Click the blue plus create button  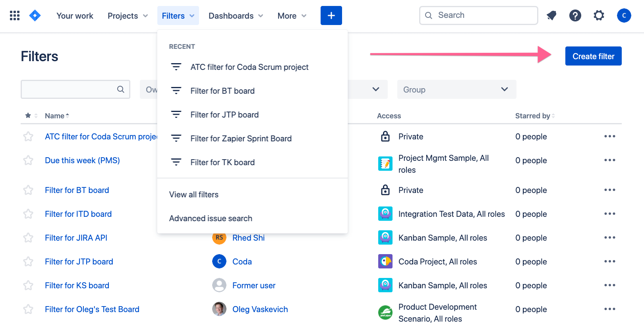click(331, 15)
